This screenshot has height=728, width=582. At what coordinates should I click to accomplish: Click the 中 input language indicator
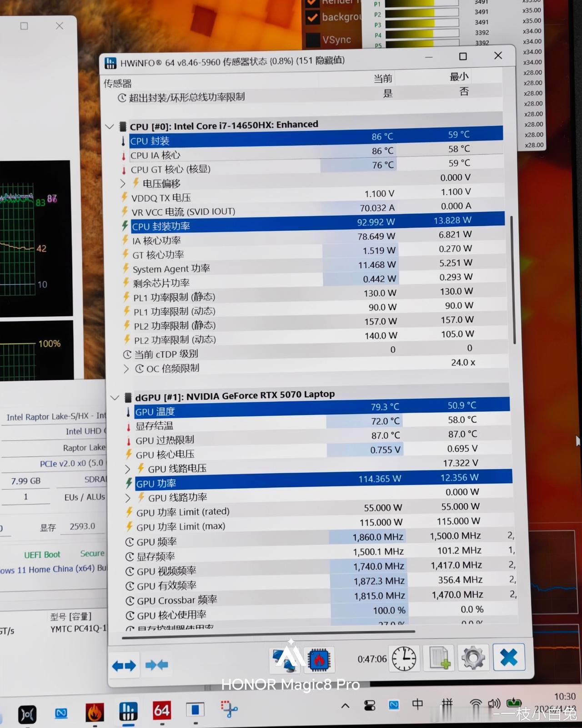[x=417, y=704]
